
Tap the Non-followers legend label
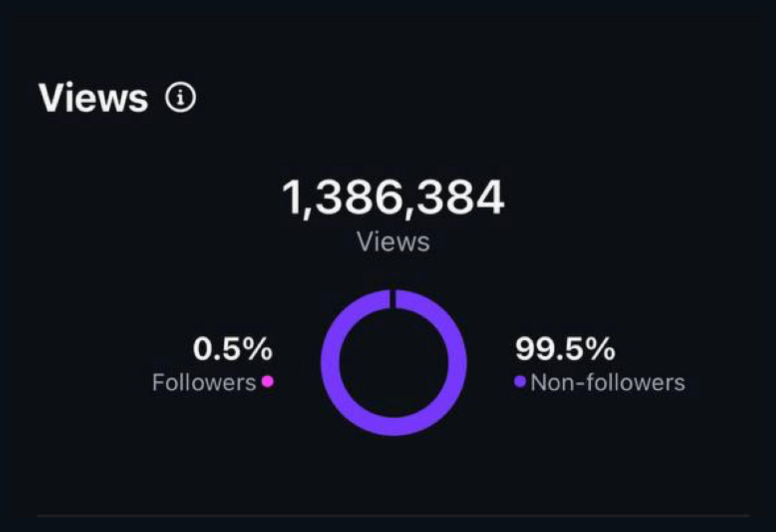(608, 383)
